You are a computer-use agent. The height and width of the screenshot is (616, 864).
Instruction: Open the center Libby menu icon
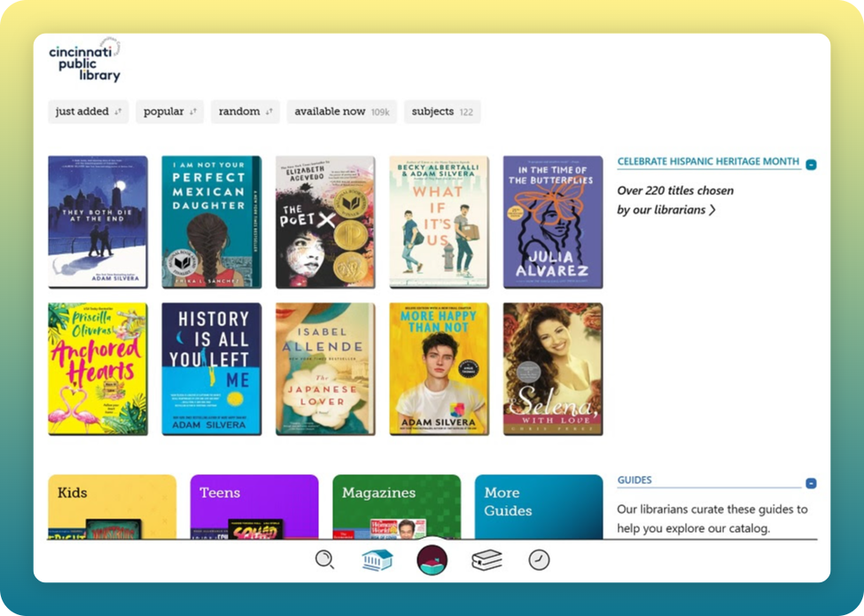(432, 560)
